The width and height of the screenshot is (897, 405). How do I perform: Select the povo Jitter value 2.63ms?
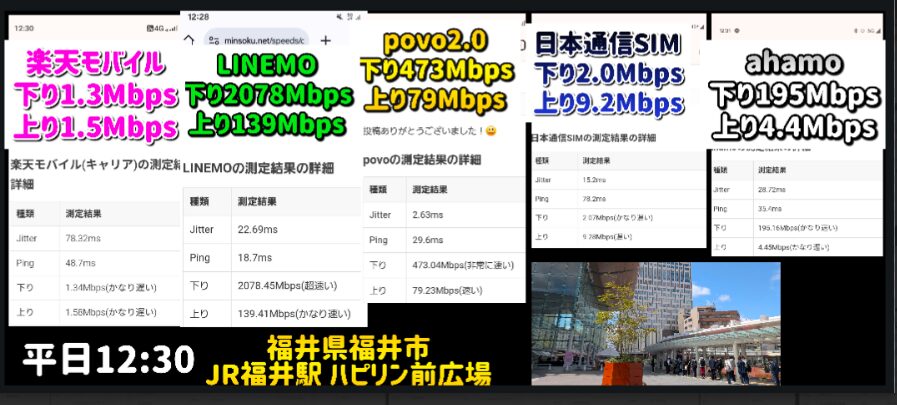pyautogui.click(x=427, y=215)
